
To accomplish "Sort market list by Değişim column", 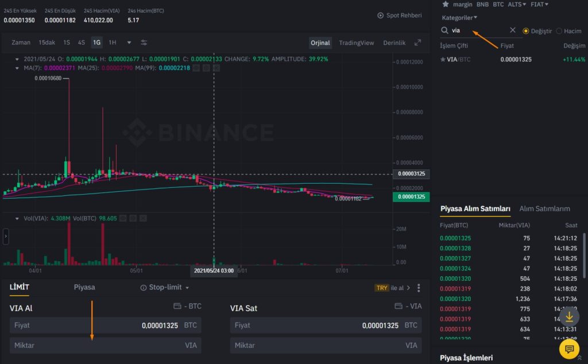I will (x=574, y=46).
